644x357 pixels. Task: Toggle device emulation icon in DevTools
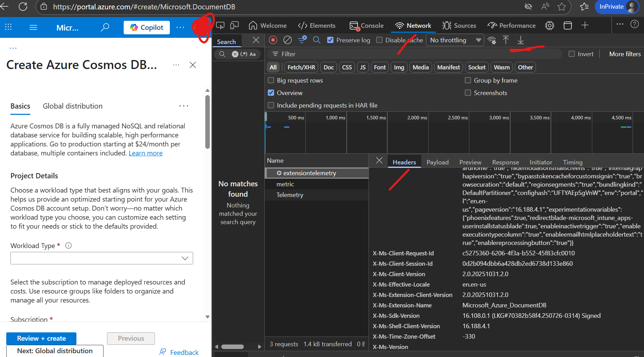coord(235,25)
